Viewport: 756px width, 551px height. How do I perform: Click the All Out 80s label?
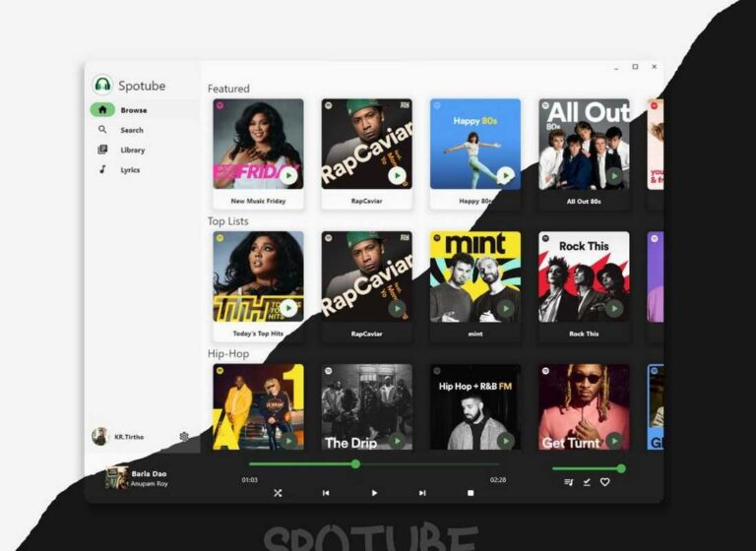pyautogui.click(x=584, y=201)
